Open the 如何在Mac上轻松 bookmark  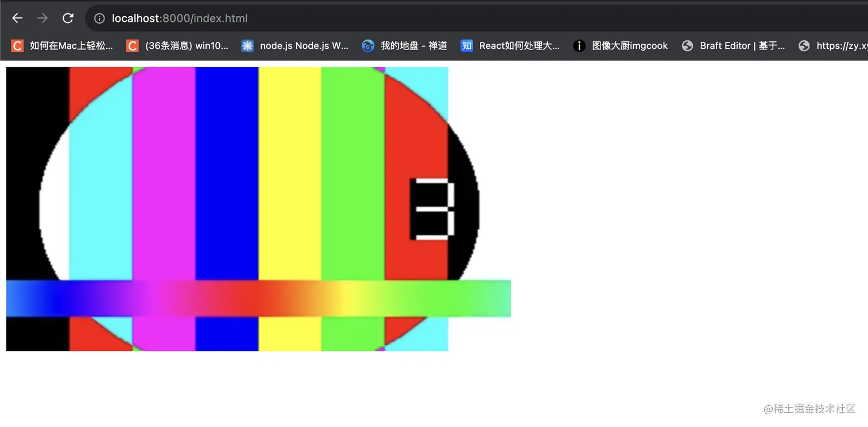pos(63,45)
